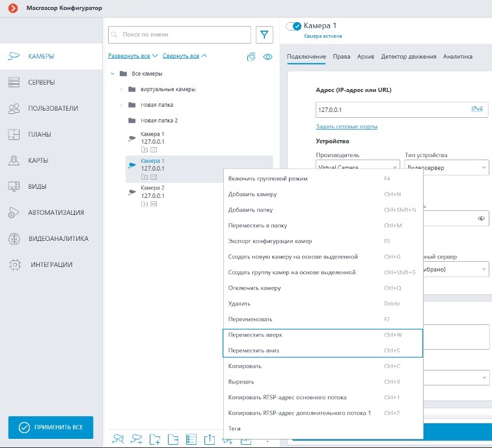Click the Поиск по имени search field
492x448 pixels.
click(x=180, y=35)
